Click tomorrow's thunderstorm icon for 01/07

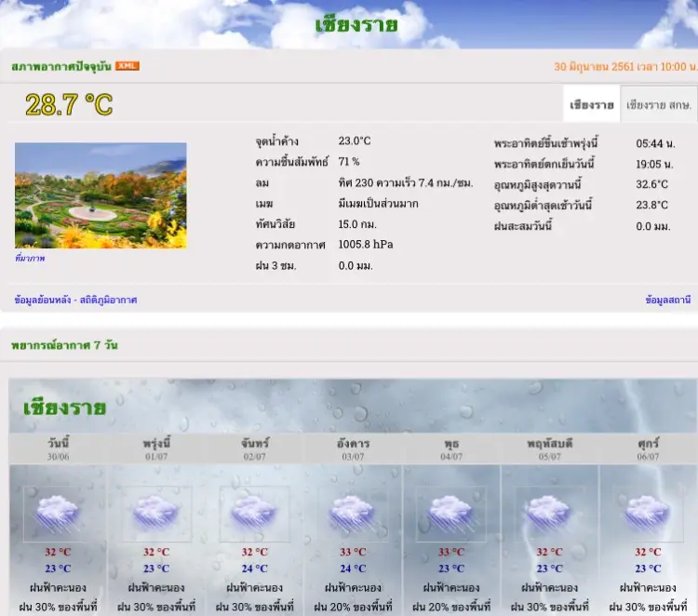click(156, 514)
